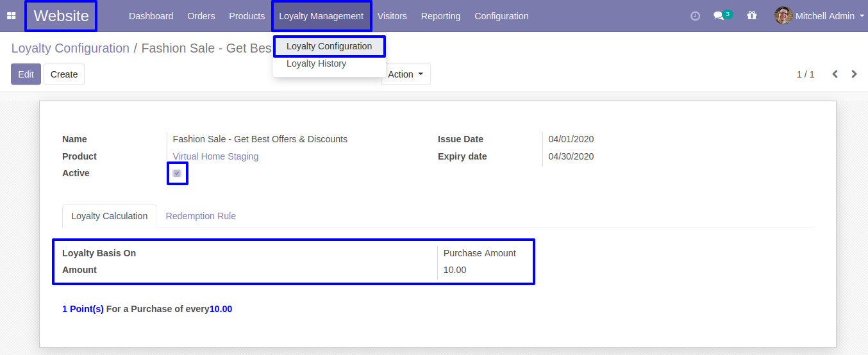This screenshot has height=355, width=868.
Task: Open Mitchell Admin user menu
Action: coord(824,16)
